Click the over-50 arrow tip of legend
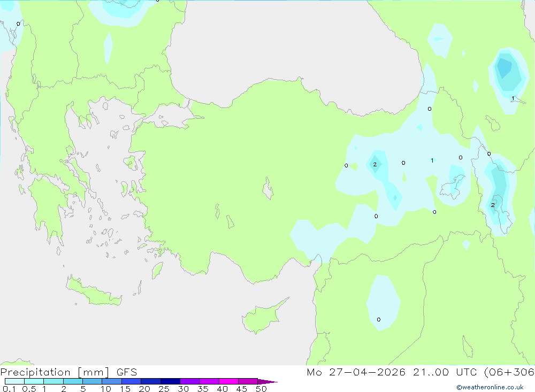Viewport: 535px width, 392px height. (267, 382)
